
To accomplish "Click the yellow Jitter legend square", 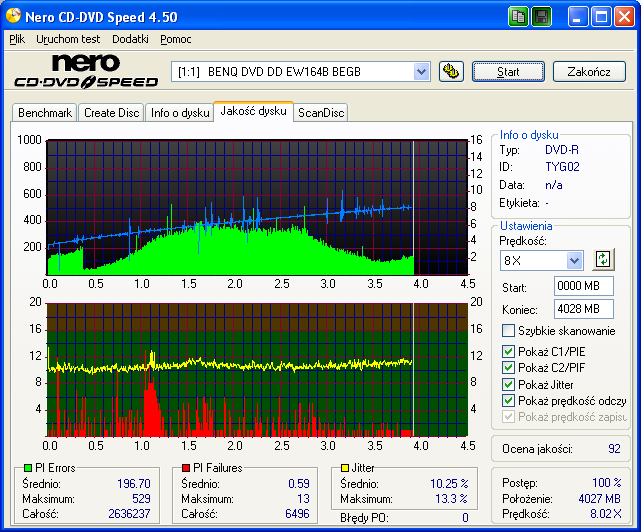I will [x=345, y=467].
